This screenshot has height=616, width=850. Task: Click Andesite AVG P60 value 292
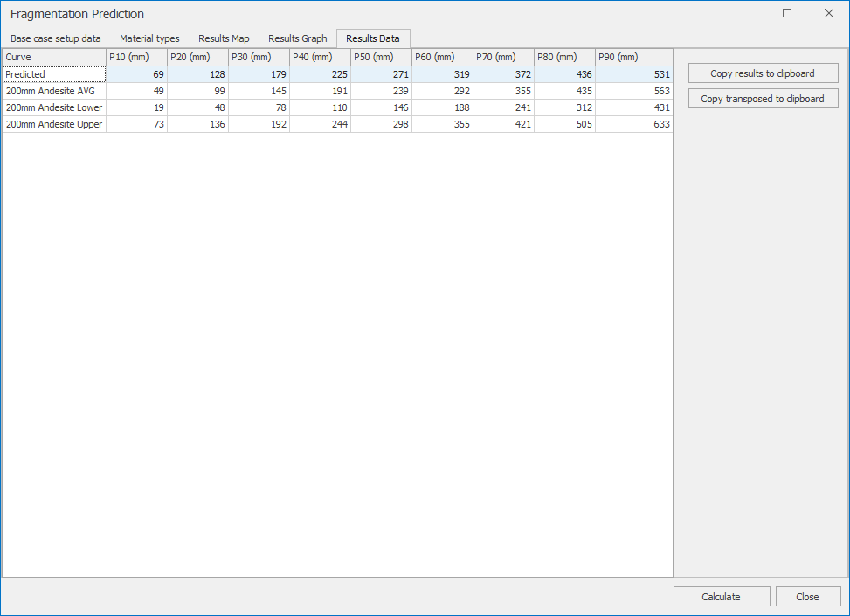(x=443, y=91)
